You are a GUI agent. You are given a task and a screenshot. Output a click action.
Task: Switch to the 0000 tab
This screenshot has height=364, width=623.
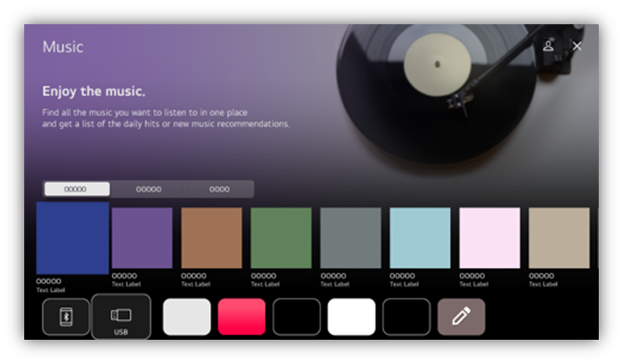(219, 189)
